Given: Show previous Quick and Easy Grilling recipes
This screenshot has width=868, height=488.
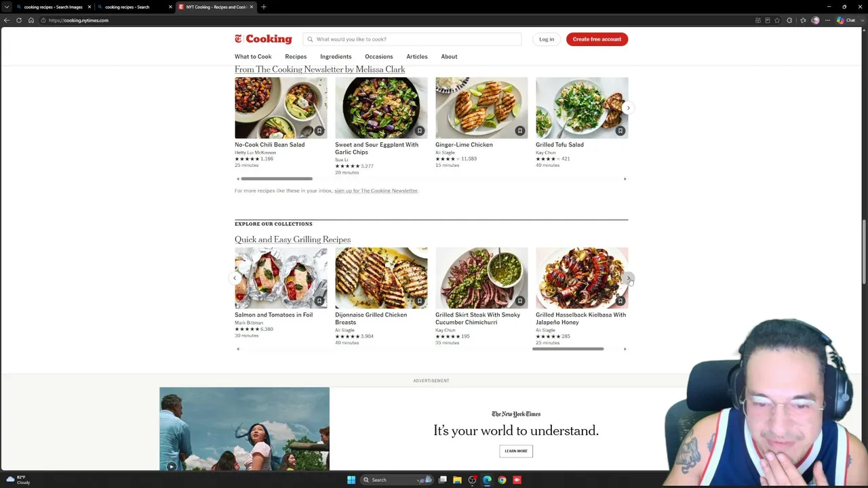Looking at the screenshot, I should coord(235,278).
